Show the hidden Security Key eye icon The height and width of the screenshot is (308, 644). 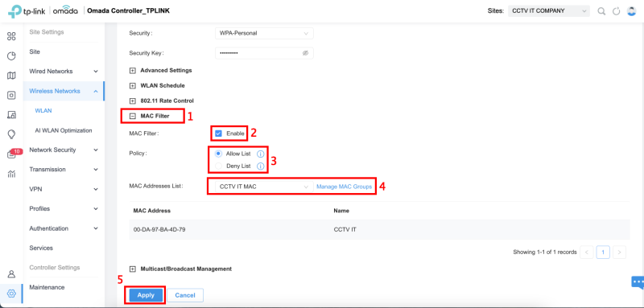pyautogui.click(x=305, y=53)
